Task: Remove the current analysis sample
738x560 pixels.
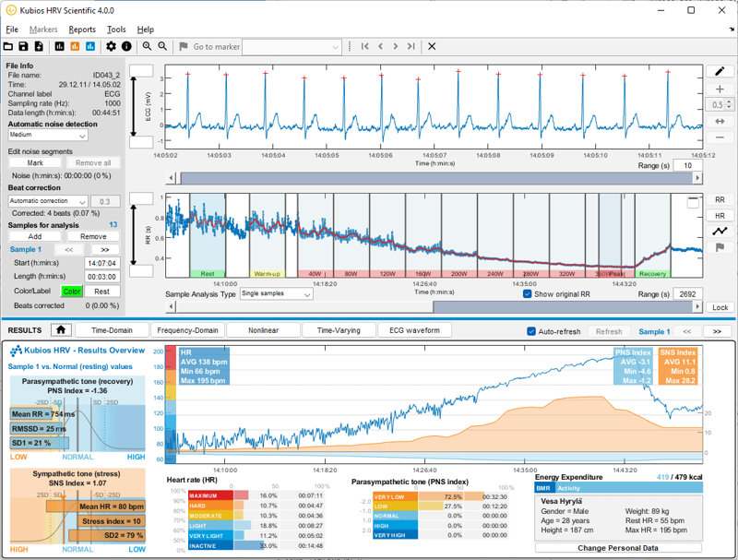Action: click(93, 236)
